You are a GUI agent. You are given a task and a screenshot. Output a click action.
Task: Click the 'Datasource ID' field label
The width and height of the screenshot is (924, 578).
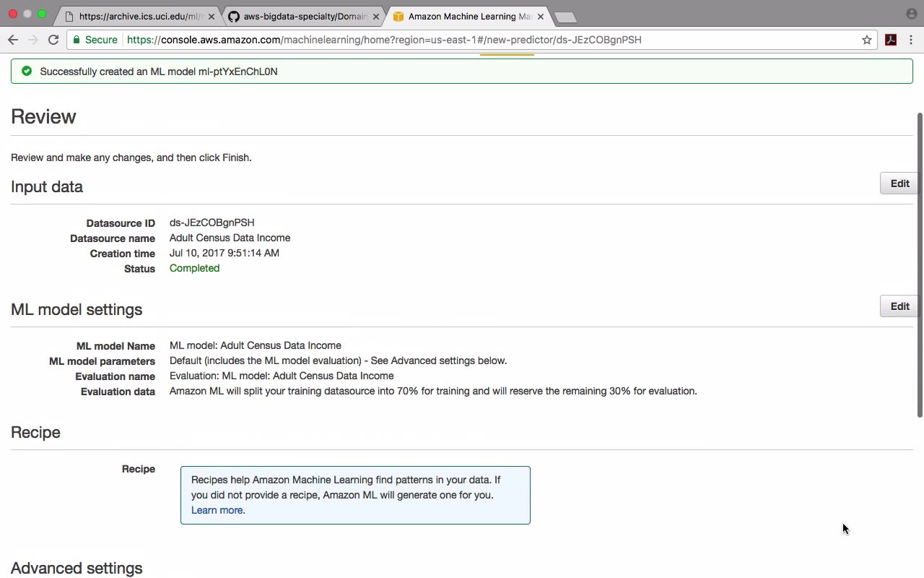tap(121, 223)
